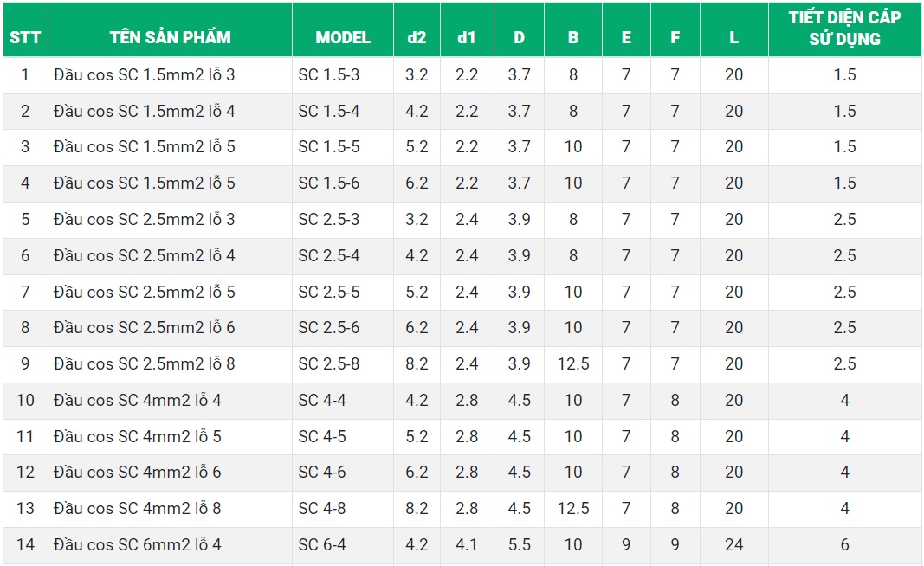This screenshot has height=566, width=924.
Task: Select the d2 column header
Action: (x=417, y=38)
